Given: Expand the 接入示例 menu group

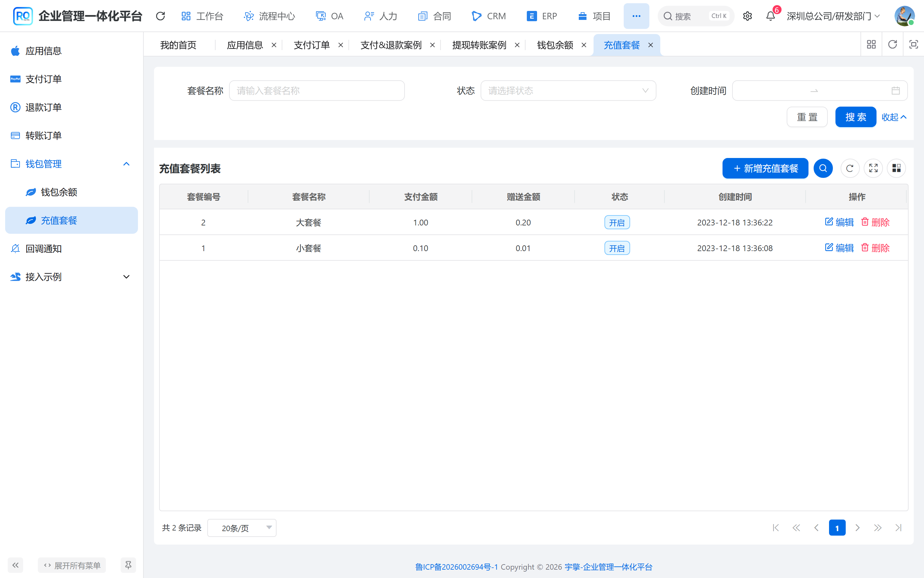Looking at the screenshot, I should coord(72,277).
